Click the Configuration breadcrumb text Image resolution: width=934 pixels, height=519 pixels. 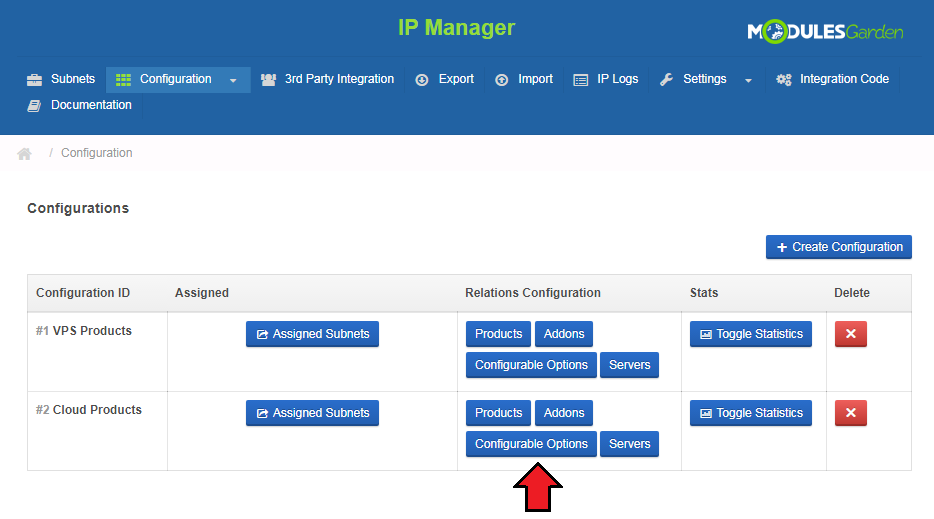tap(96, 153)
